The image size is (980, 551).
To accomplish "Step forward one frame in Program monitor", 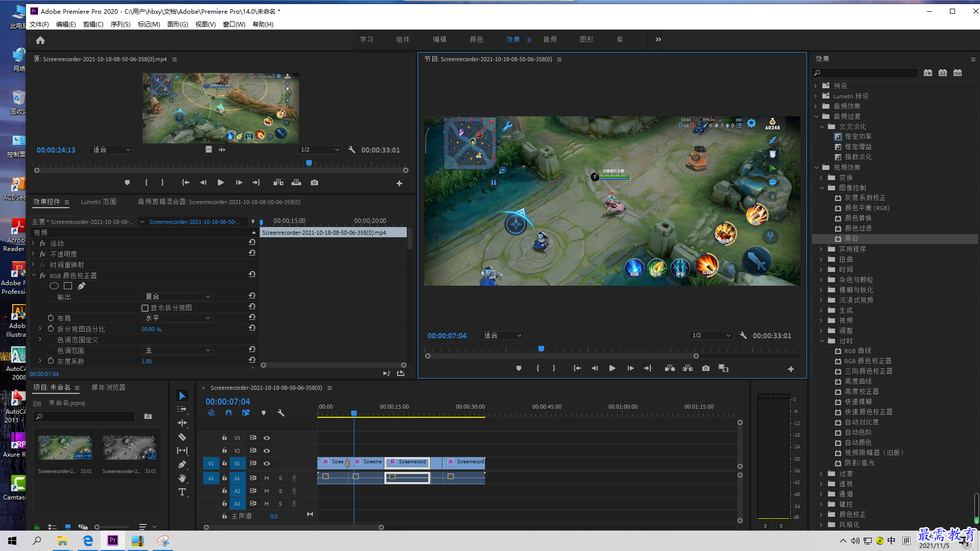I will tap(630, 368).
